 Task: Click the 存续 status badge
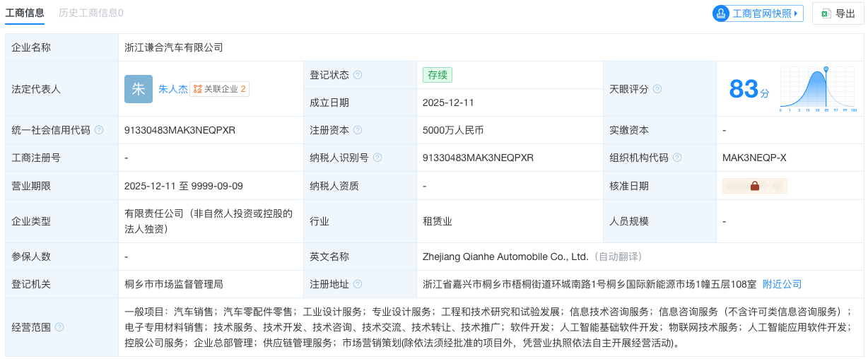(x=437, y=75)
